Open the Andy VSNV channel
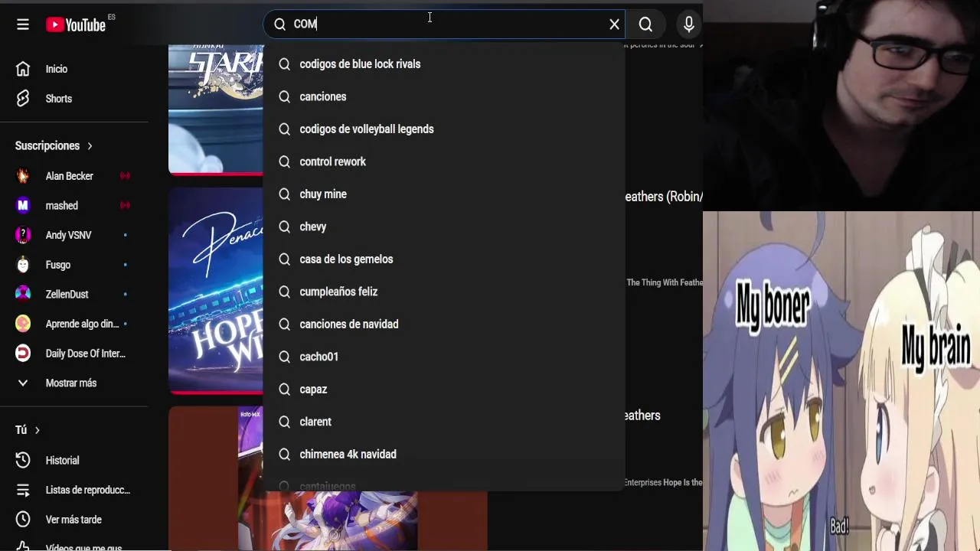The image size is (980, 551). point(73,235)
